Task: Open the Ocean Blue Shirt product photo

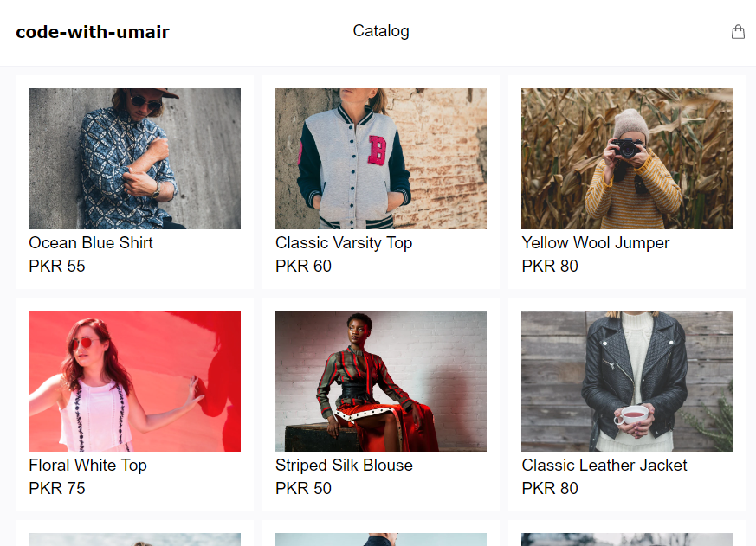Action: click(134, 158)
